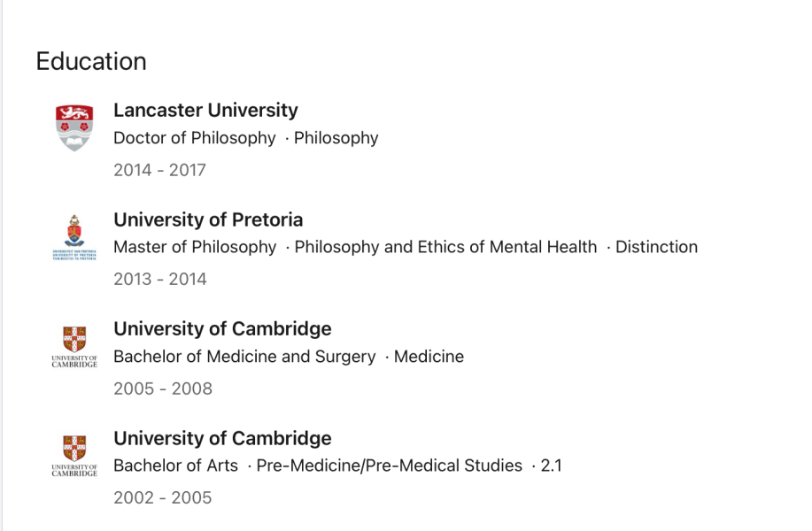Click University of Cambridge title above Medicine degree

click(x=222, y=329)
